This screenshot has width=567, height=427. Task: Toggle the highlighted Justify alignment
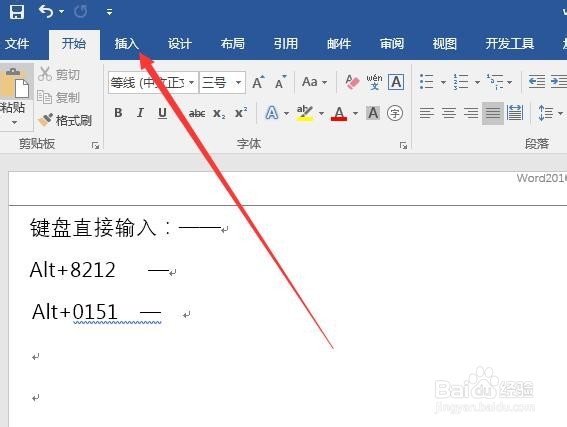pos(493,114)
